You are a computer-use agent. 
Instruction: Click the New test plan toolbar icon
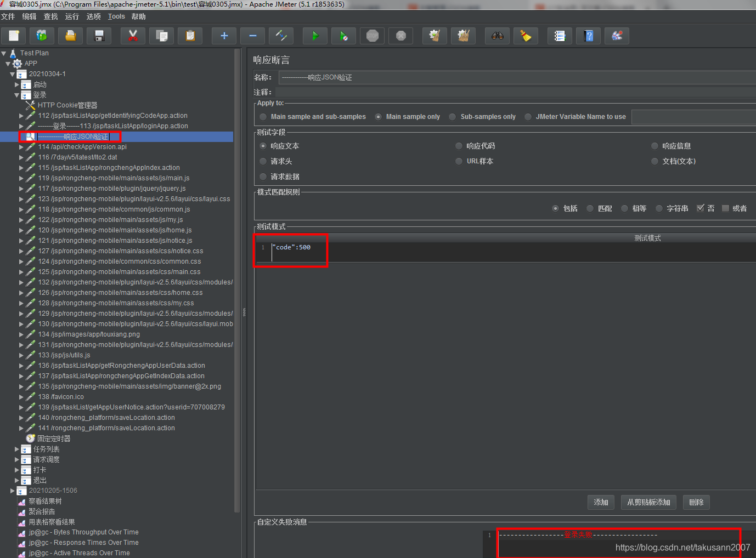(x=14, y=36)
